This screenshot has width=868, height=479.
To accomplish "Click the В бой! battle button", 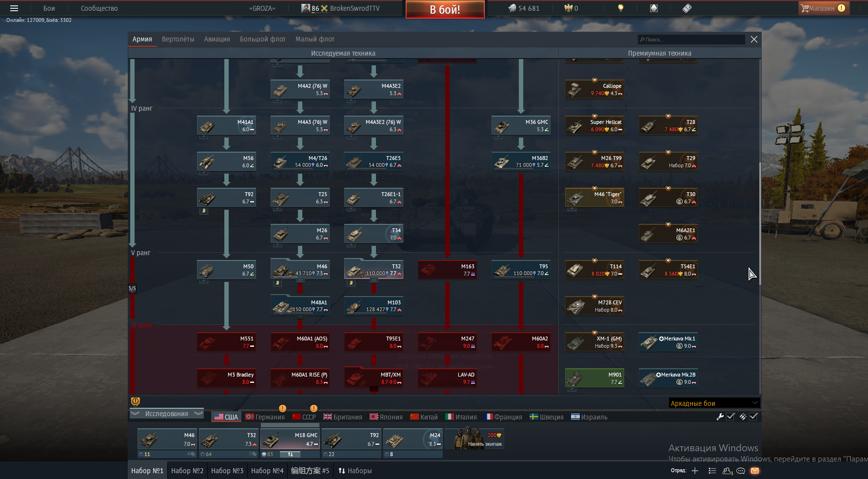I will pos(445,9).
